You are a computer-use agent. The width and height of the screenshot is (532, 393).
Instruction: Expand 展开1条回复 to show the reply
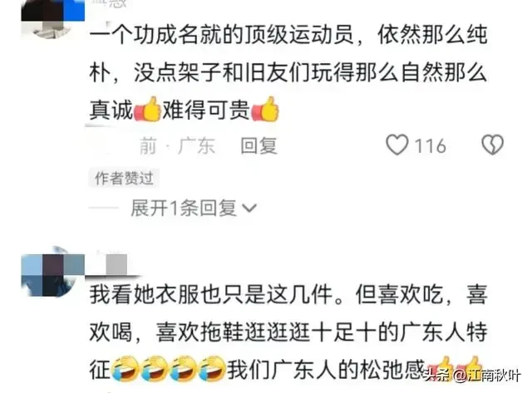(x=194, y=208)
